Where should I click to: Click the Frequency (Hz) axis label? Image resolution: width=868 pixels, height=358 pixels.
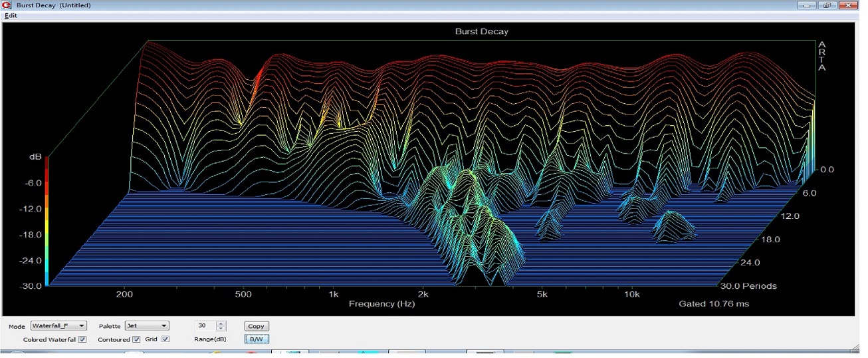[381, 304]
